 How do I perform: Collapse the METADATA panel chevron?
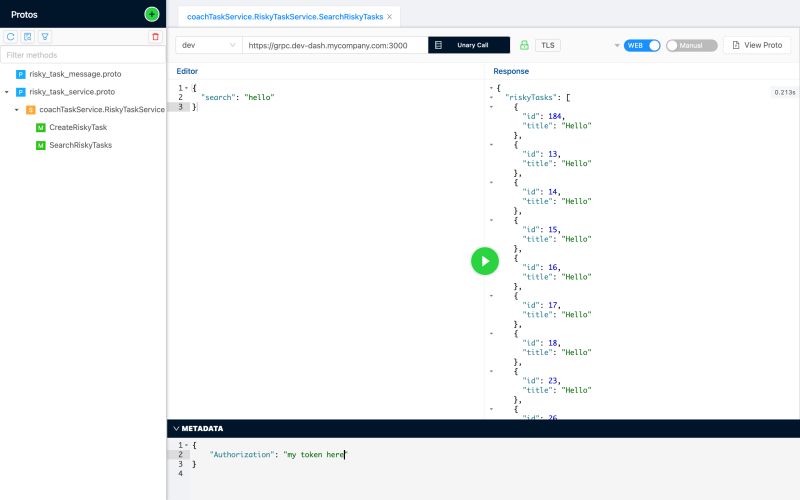click(176, 429)
